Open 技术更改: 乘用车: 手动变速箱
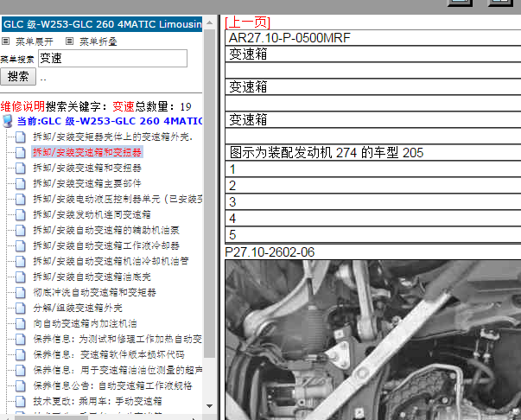Image resolution: width=521 pixels, height=420 pixels. click(x=98, y=401)
